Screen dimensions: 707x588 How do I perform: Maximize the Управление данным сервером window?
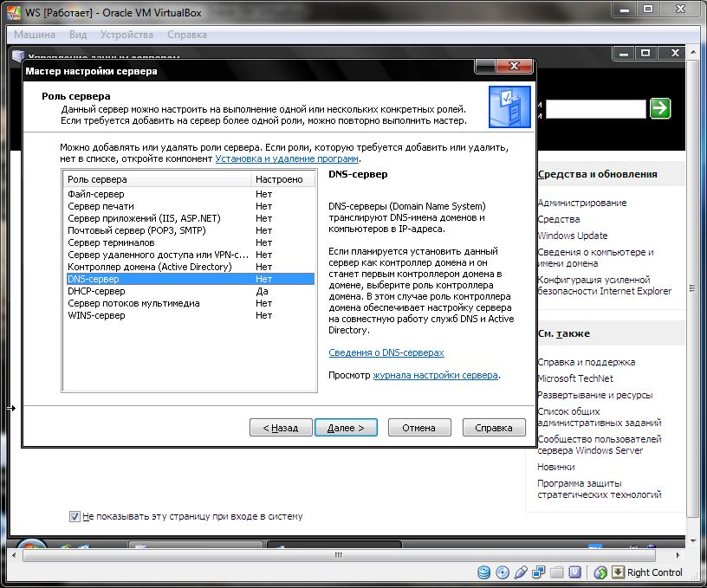pos(645,53)
